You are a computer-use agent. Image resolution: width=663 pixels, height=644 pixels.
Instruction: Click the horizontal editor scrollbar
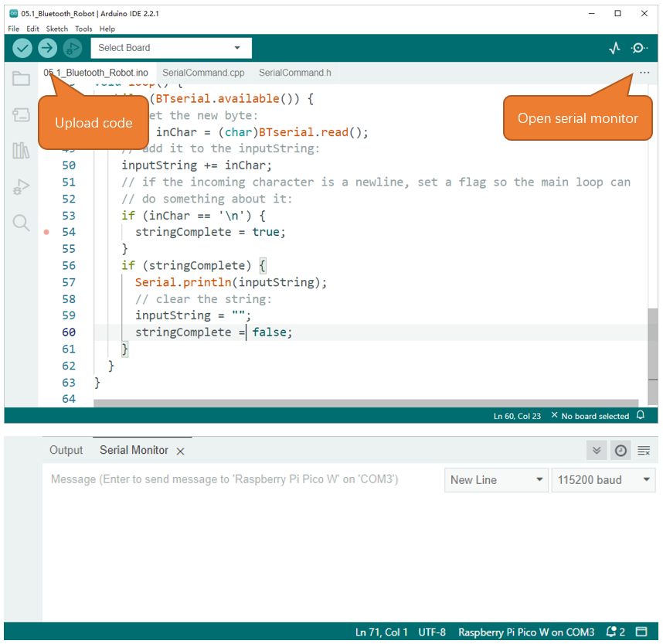366,403
